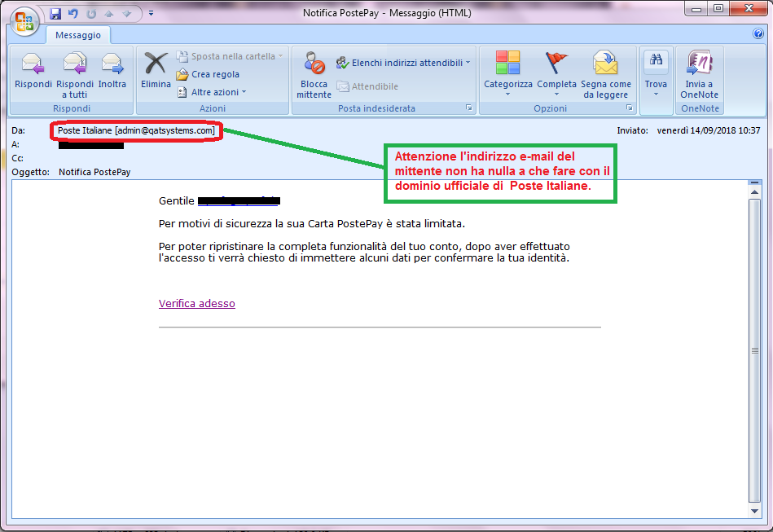Image resolution: width=773 pixels, height=532 pixels.
Task: Click Segna come da leggere
Action: (605, 75)
